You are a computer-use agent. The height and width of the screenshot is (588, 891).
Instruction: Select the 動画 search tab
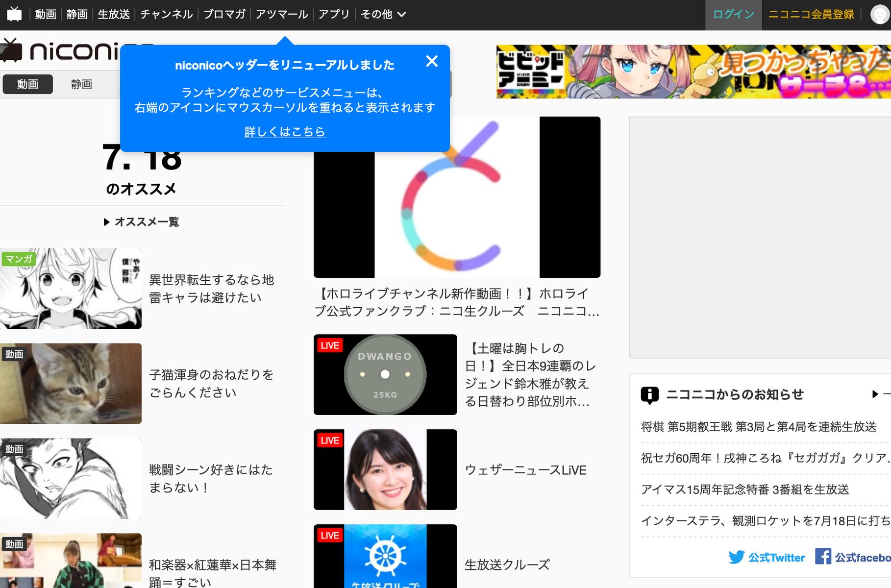tap(28, 84)
